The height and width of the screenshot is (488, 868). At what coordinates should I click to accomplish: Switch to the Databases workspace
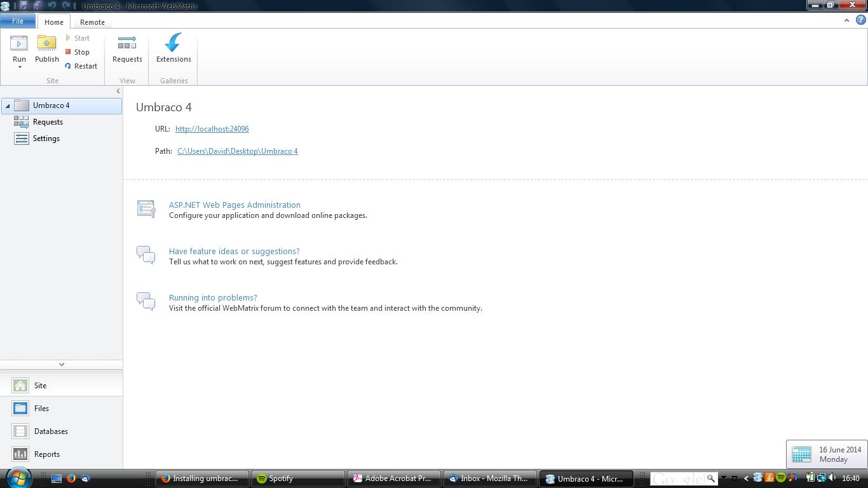(62, 431)
